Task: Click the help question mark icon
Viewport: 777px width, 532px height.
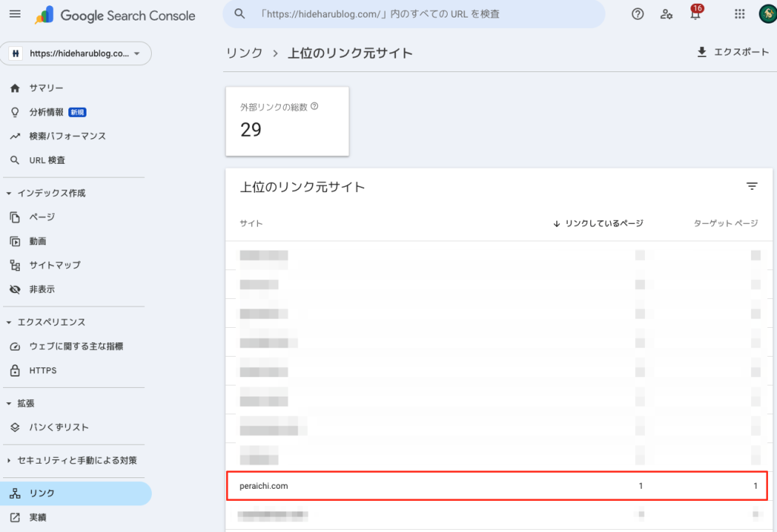Action: (x=637, y=14)
